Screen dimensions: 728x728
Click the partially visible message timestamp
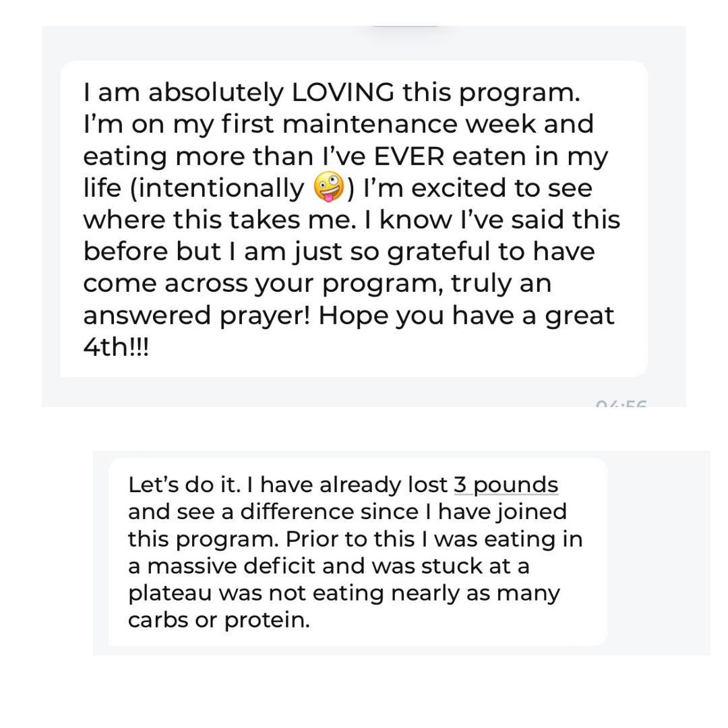(x=621, y=404)
